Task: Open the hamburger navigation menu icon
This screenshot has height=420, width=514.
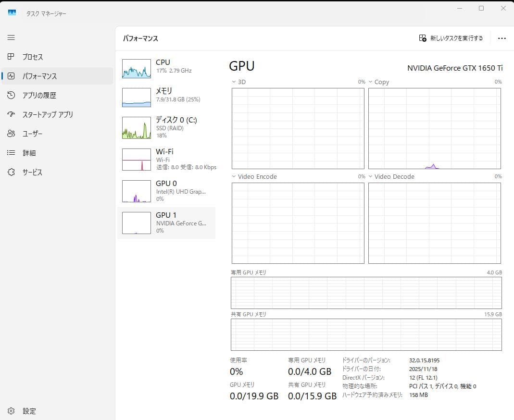Action: (11, 37)
